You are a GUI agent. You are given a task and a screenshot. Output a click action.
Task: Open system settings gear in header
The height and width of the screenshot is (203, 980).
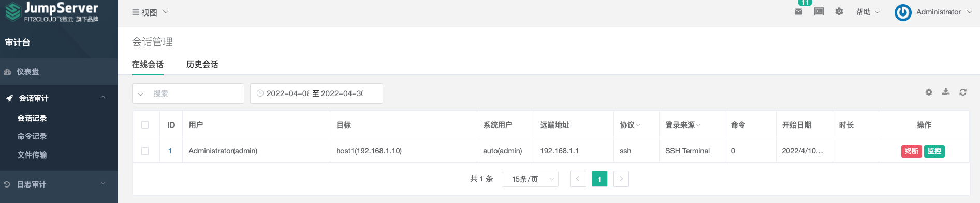839,12
